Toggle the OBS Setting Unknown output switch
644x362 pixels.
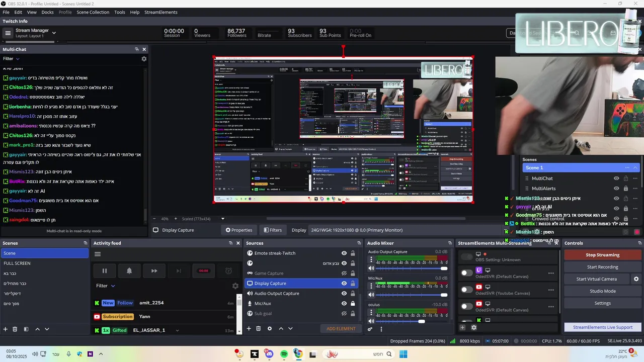coord(467,257)
